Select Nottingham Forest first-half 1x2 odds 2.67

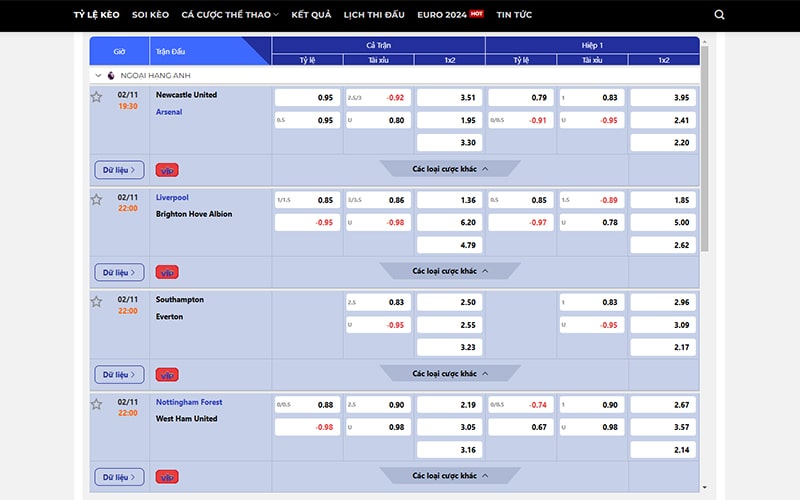pos(663,405)
